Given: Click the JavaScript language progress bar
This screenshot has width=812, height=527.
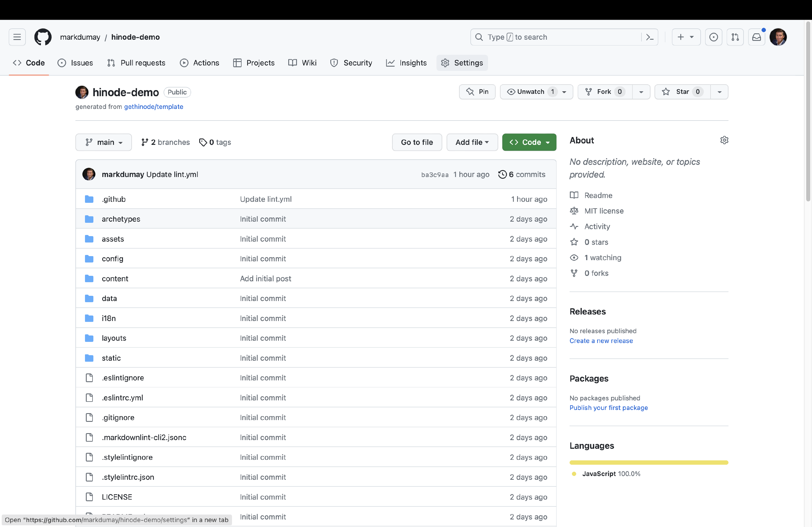Looking at the screenshot, I should click(x=649, y=461).
